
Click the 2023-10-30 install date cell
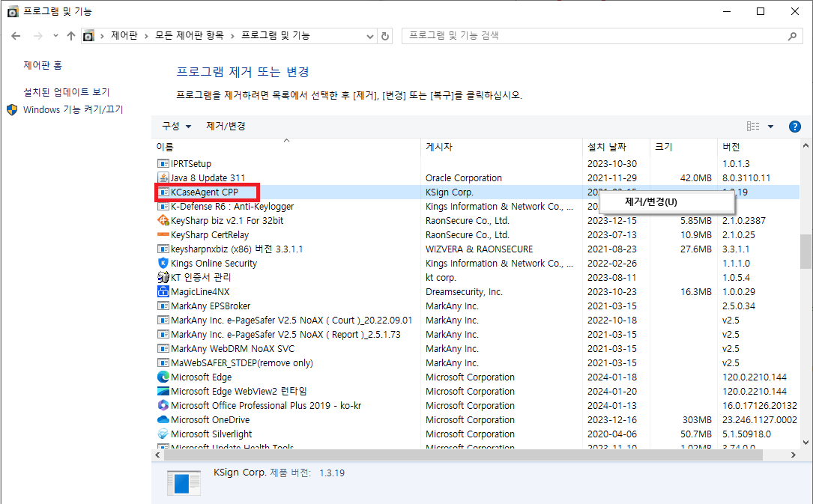(x=612, y=164)
